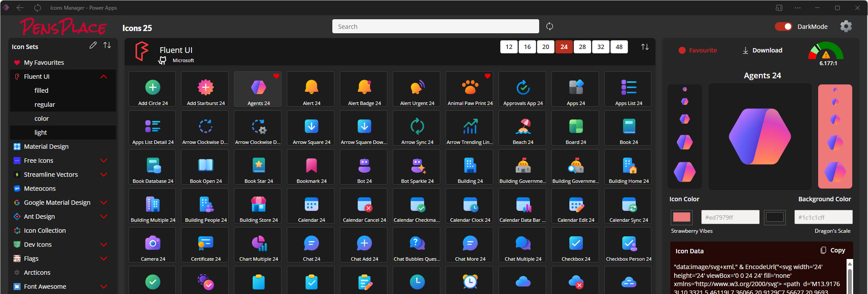868x294 pixels.
Task: Click the edit pencil in Icon Sets
Action: click(93, 45)
